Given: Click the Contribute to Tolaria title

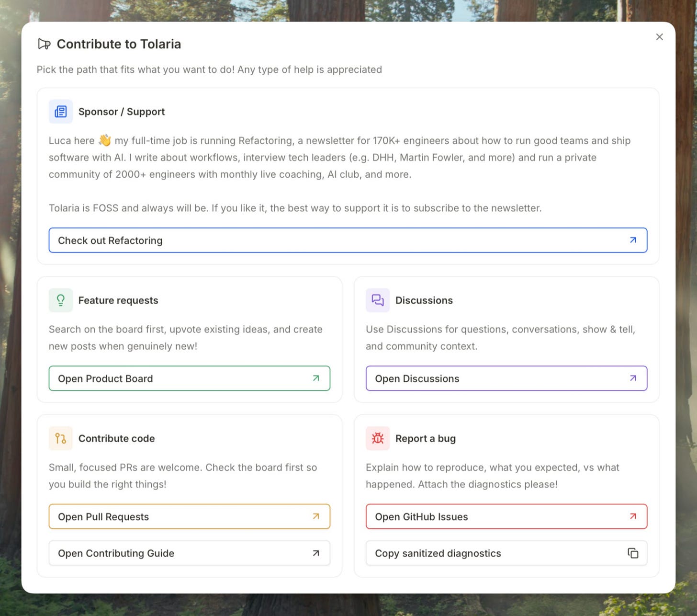Looking at the screenshot, I should (x=119, y=44).
